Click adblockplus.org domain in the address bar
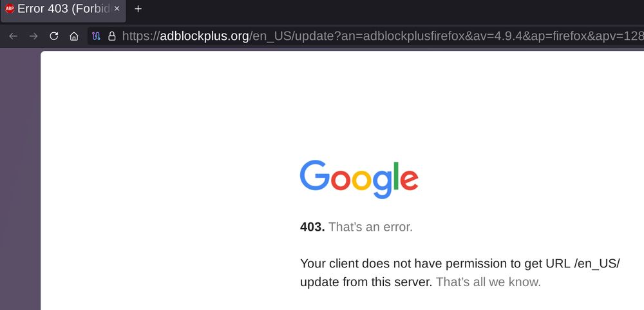Viewport: 644px width, 310px height. pos(204,36)
